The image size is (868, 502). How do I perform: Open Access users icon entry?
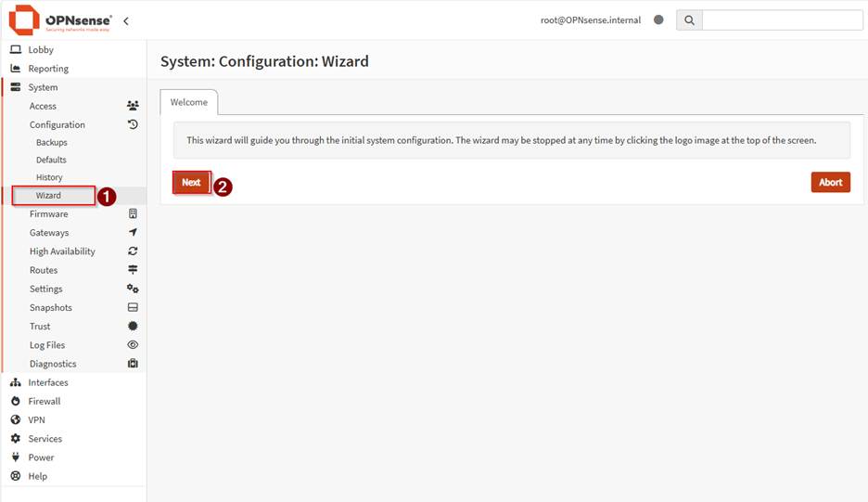133,106
